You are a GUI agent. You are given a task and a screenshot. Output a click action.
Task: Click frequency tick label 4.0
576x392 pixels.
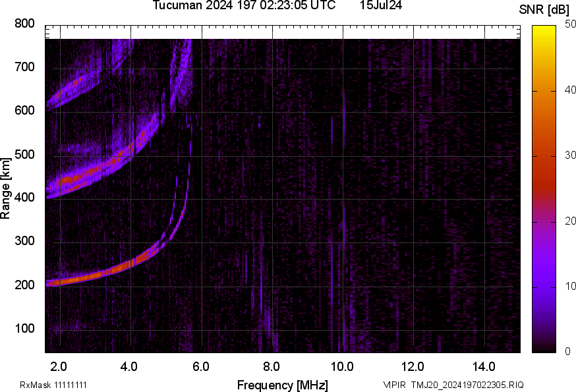(129, 367)
